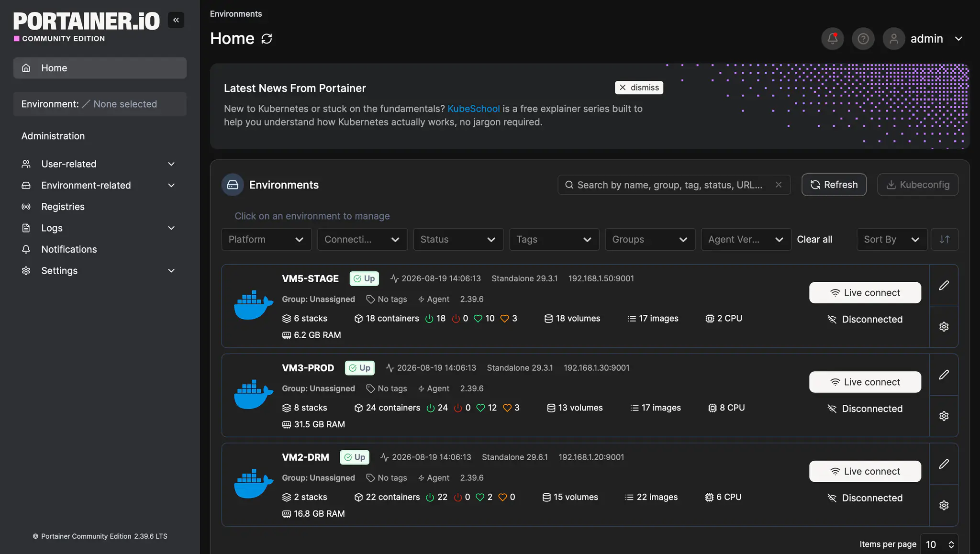Open the Agent Version filter dropdown
Screen dimensions: 980x554
tap(746, 239)
